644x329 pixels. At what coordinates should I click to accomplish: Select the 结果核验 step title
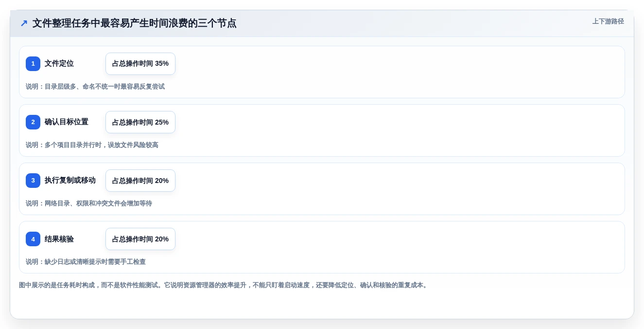59,239
